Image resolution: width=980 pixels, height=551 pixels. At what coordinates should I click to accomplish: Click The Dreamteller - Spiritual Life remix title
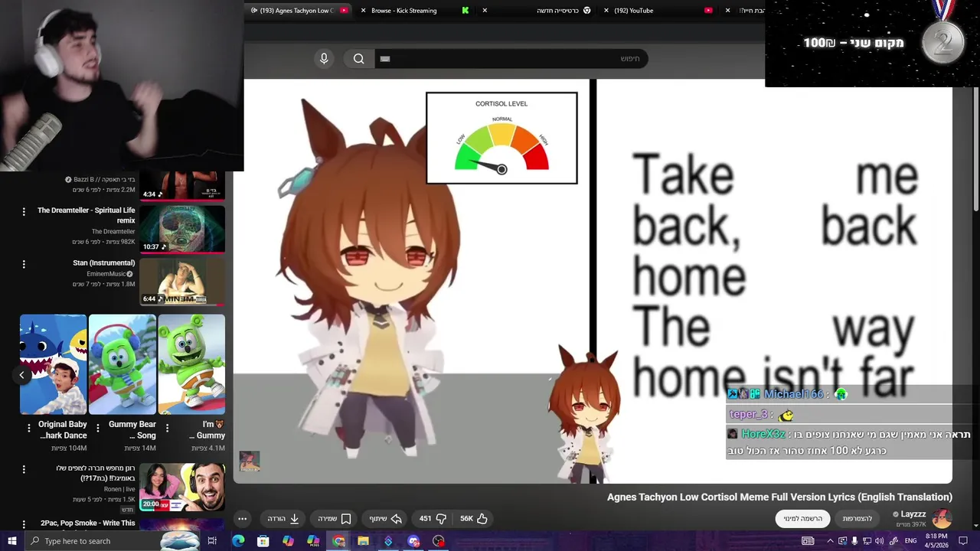click(x=86, y=215)
